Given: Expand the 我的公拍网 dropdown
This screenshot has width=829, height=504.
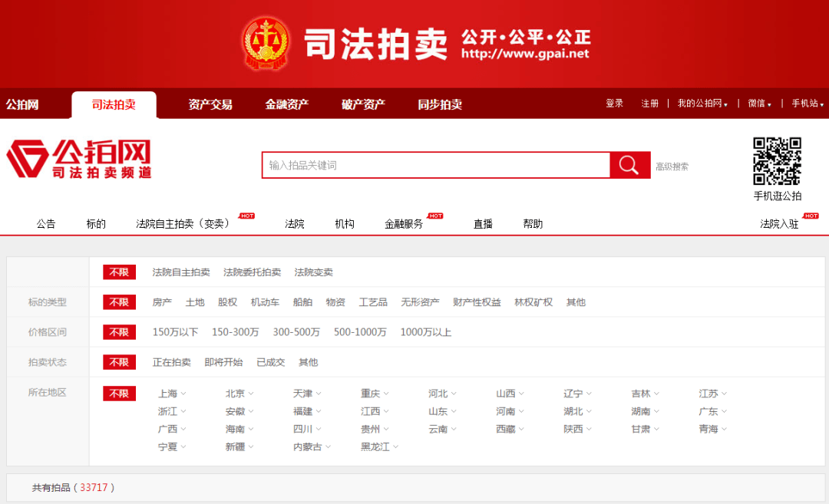Looking at the screenshot, I should point(702,104).
